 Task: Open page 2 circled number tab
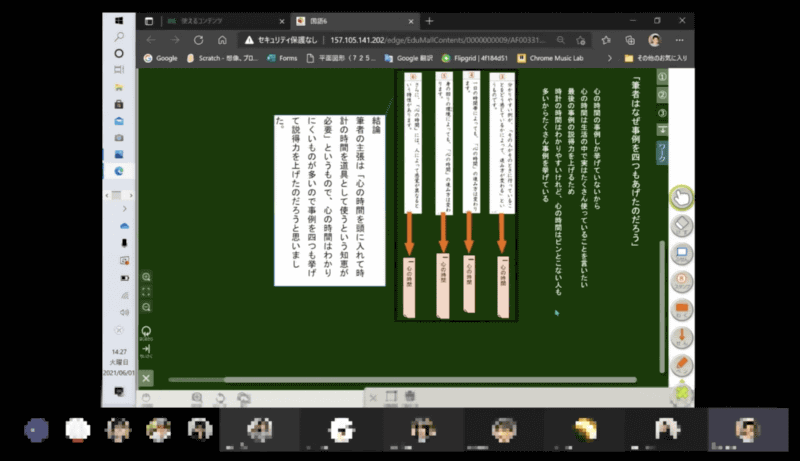coord(662,95)
